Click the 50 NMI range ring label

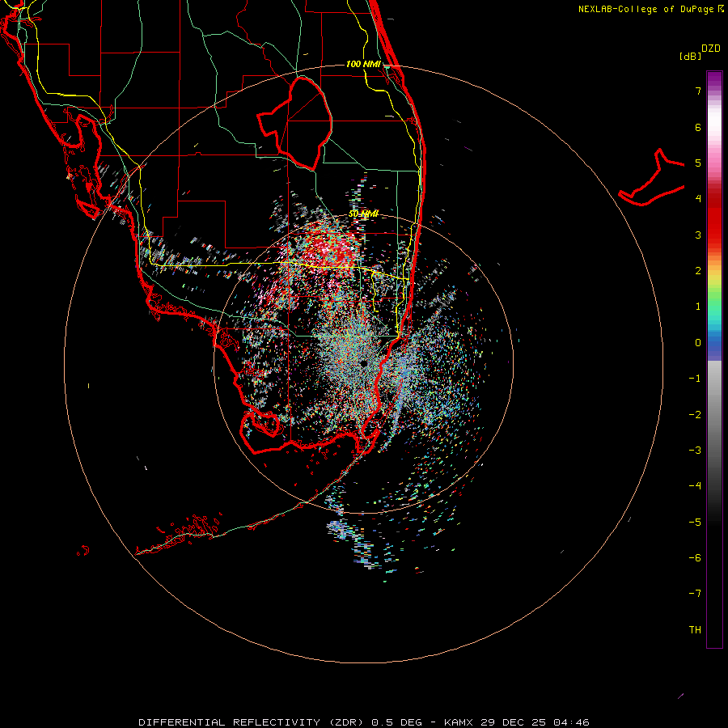click(363, 214)
